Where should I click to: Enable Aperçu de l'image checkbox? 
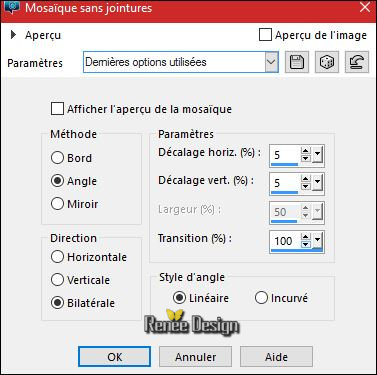pos(265,35)
